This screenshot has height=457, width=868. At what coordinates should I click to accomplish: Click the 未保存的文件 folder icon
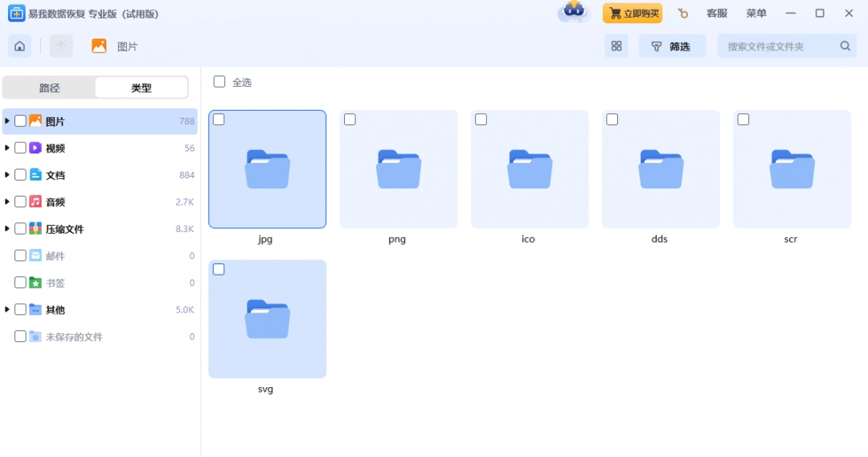click(x=35, y=337)
